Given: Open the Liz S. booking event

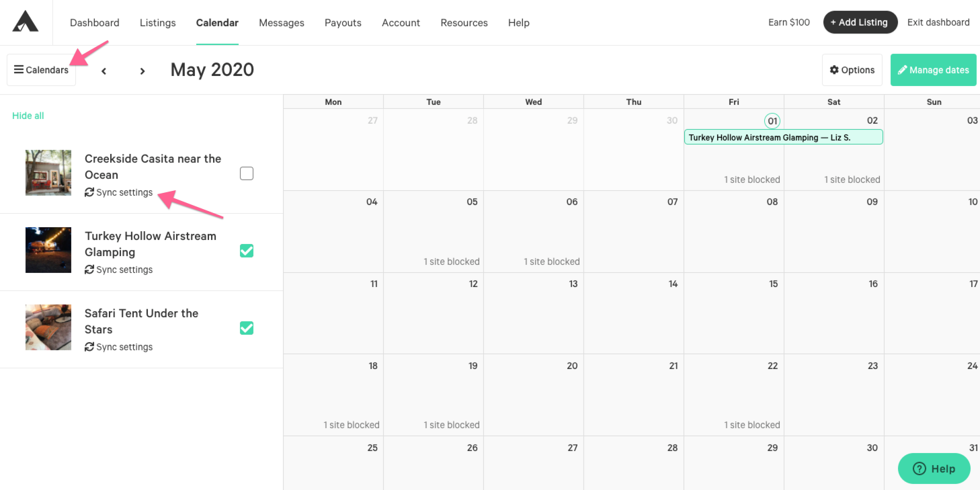Looking at the screenshot, I should coord(783,137).
